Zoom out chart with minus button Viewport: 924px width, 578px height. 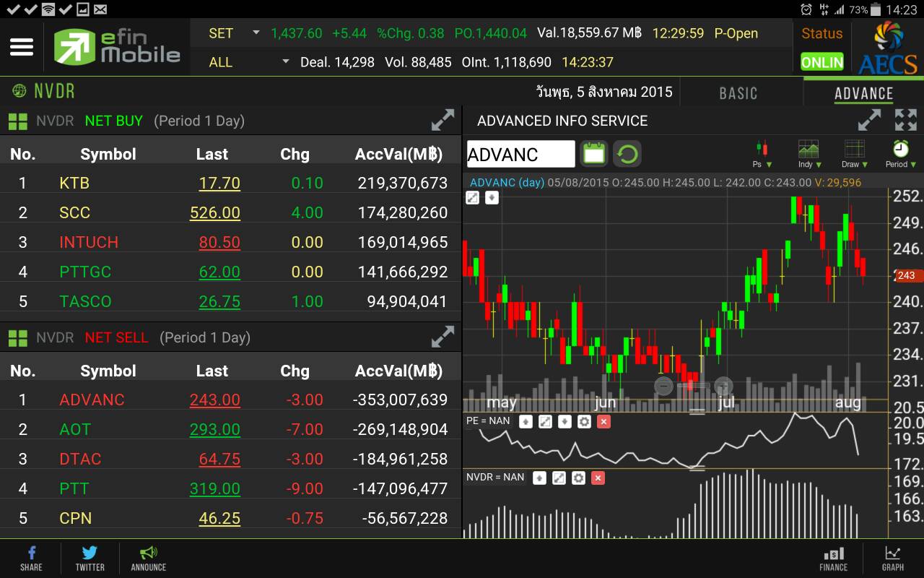663,386
